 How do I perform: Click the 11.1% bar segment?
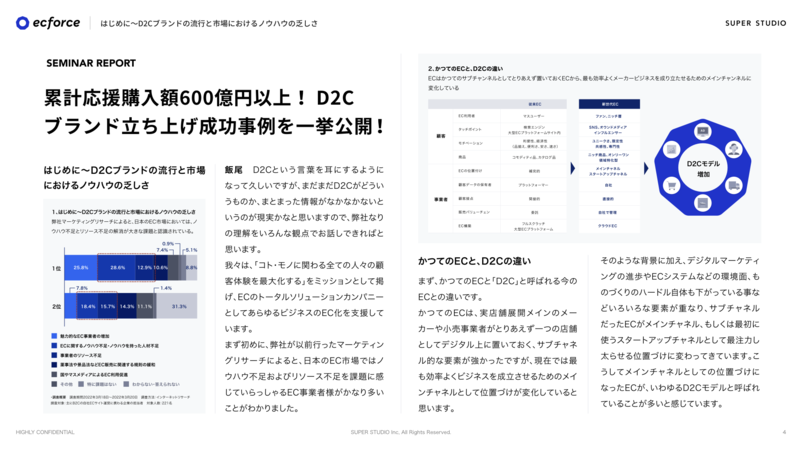tap(145, 306)
